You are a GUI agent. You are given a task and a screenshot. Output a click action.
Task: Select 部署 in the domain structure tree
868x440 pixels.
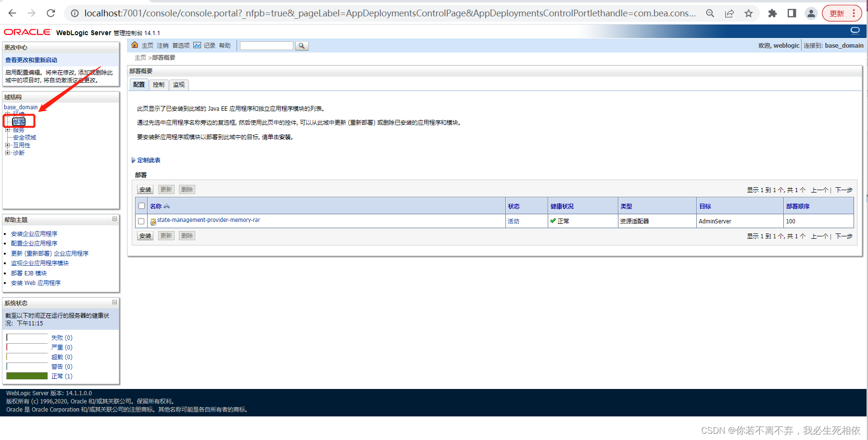click(19, 122)
